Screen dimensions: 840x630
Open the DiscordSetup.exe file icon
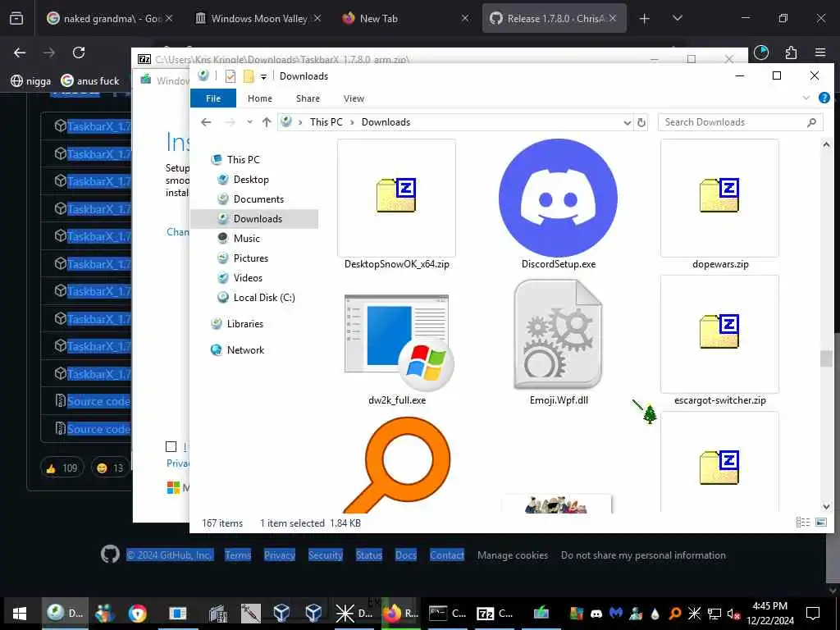tap(558, 198)
